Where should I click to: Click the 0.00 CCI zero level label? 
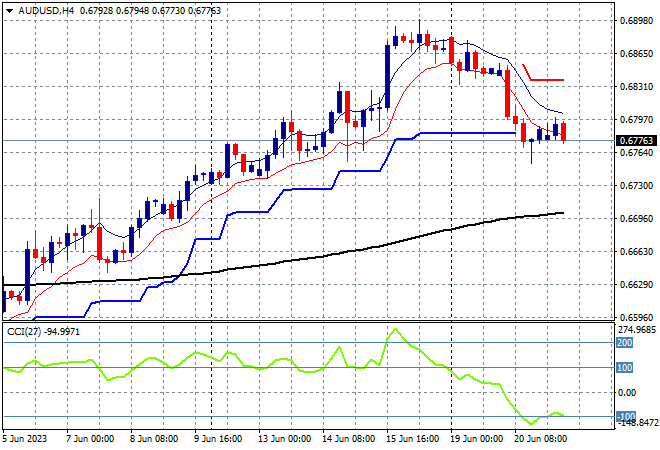pyautogui.click(x=627, y=392)
